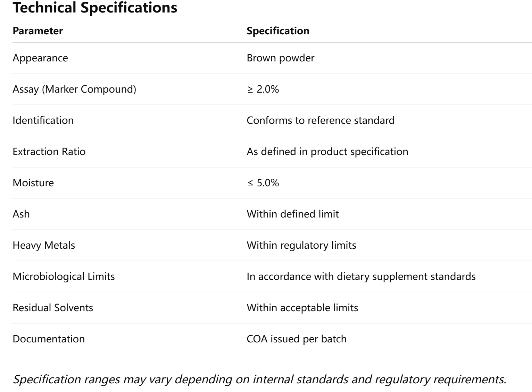Click COA issued per batch text
Image resolution: width=532 pixels, height=392 pixels.
pos(297,339)
